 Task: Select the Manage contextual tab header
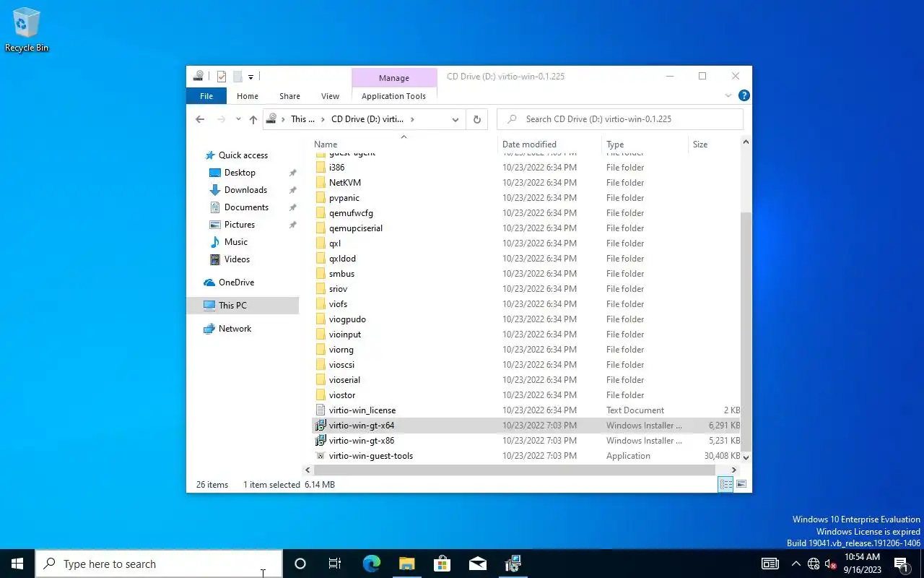pos(394,78)
